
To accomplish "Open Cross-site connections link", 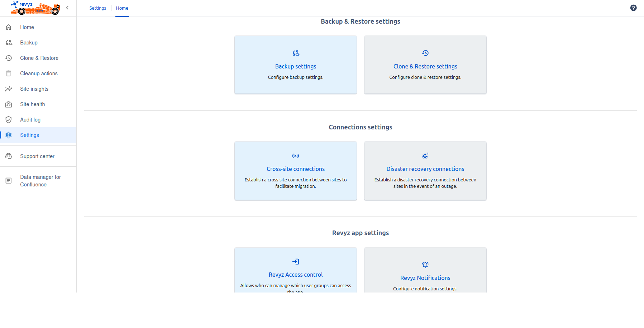I will 295,169.
